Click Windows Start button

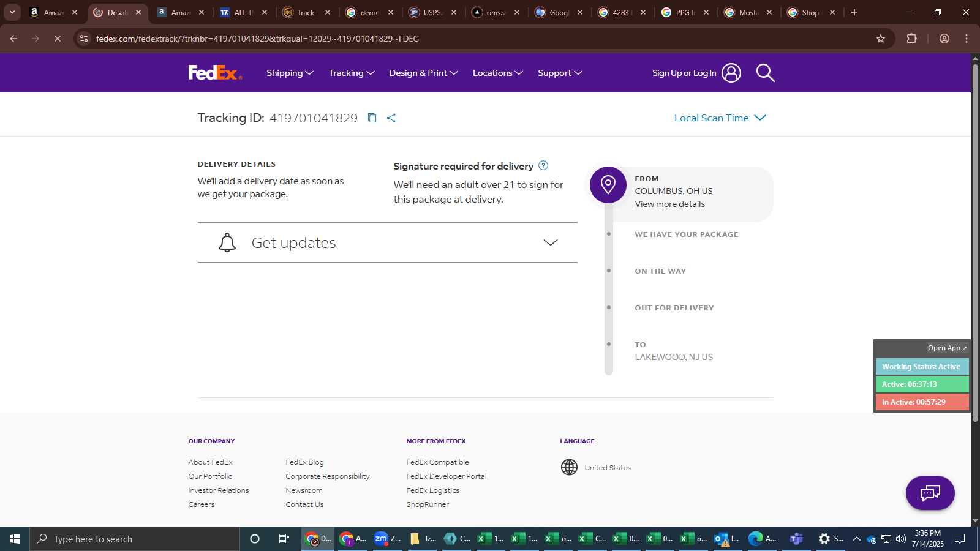(15, 539)
